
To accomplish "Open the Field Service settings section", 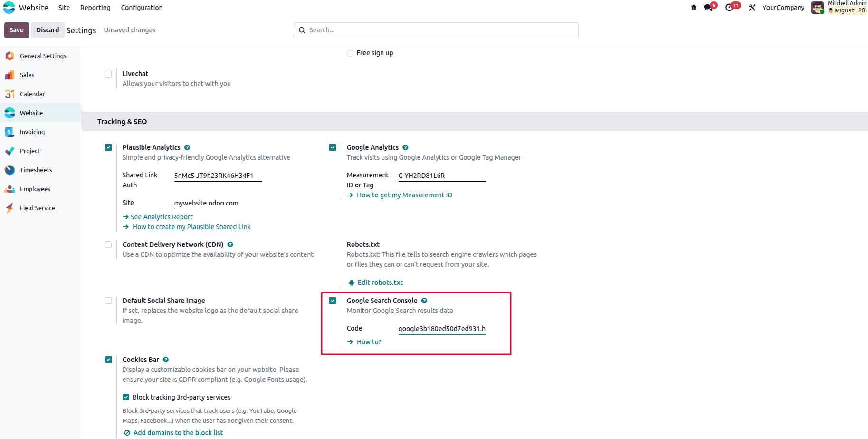I will point(41,208).
